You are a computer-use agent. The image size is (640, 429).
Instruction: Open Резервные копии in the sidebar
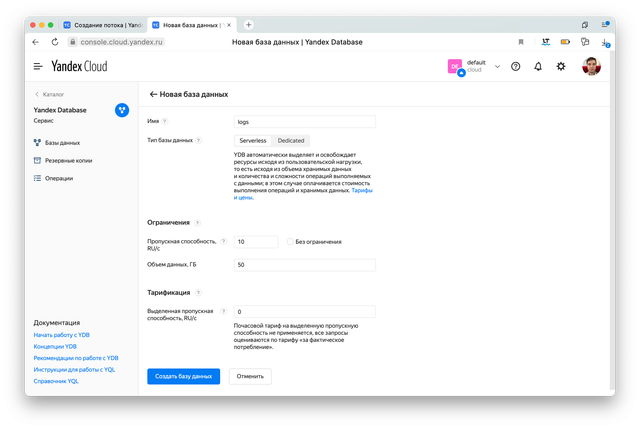pyautogui.click(x=68, y=160)
